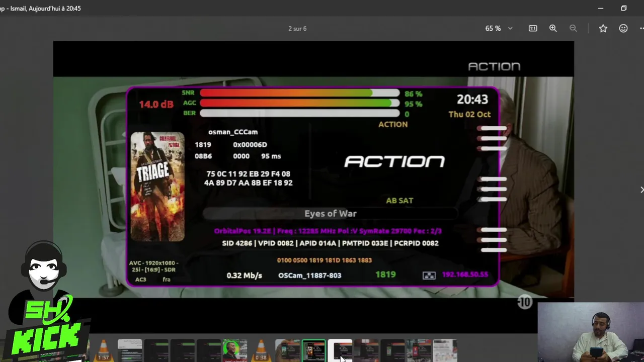The height and width of the screenshot is (362, 644).
Task: Click the '20:43' clock text in image
Action: pyautogui.click(x=472, y=100)
